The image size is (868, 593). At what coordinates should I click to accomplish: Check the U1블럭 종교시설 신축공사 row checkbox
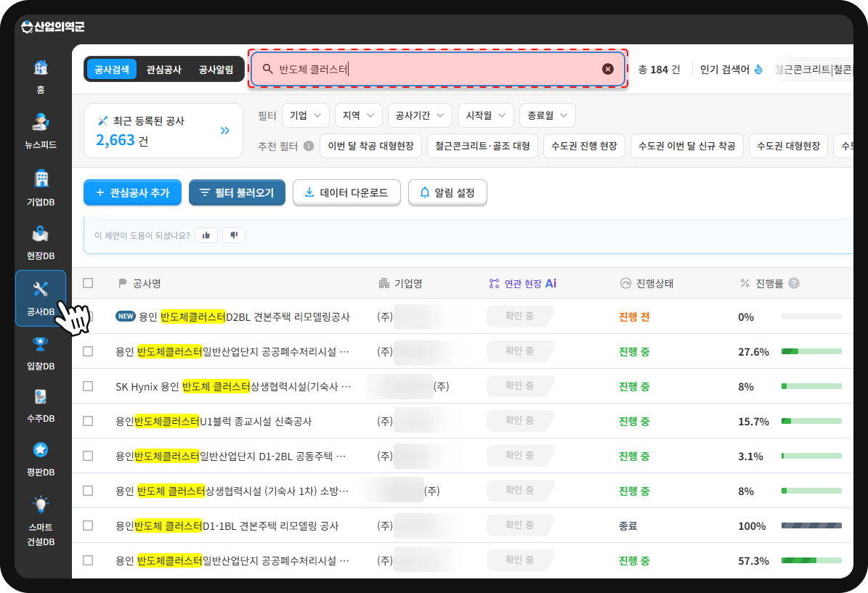coord(88,421)
